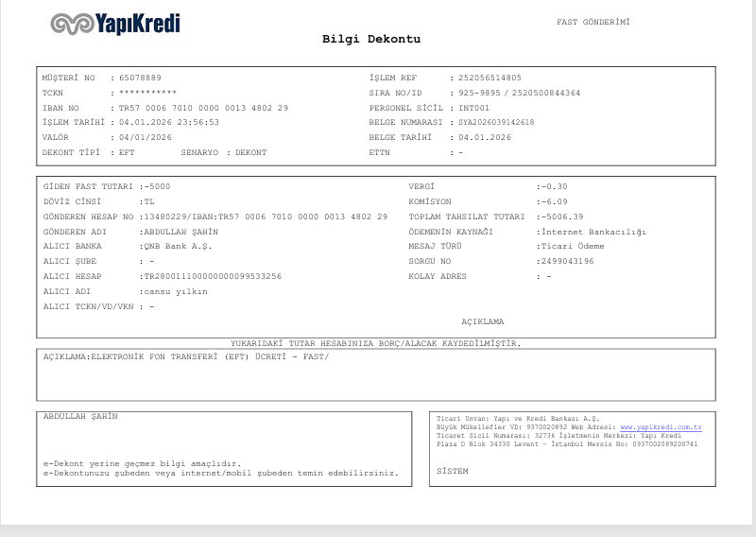756x537 pixels.
Task: Select MESAJ TÜRÜ value Ticari Ödeme
Action: [x=573, y=246]
